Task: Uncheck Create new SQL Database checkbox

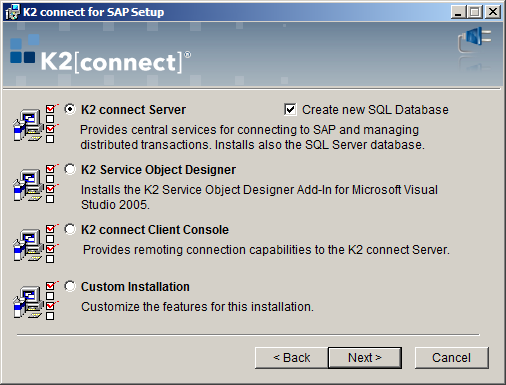Action: pyautogui.click(x=290, y=109)
